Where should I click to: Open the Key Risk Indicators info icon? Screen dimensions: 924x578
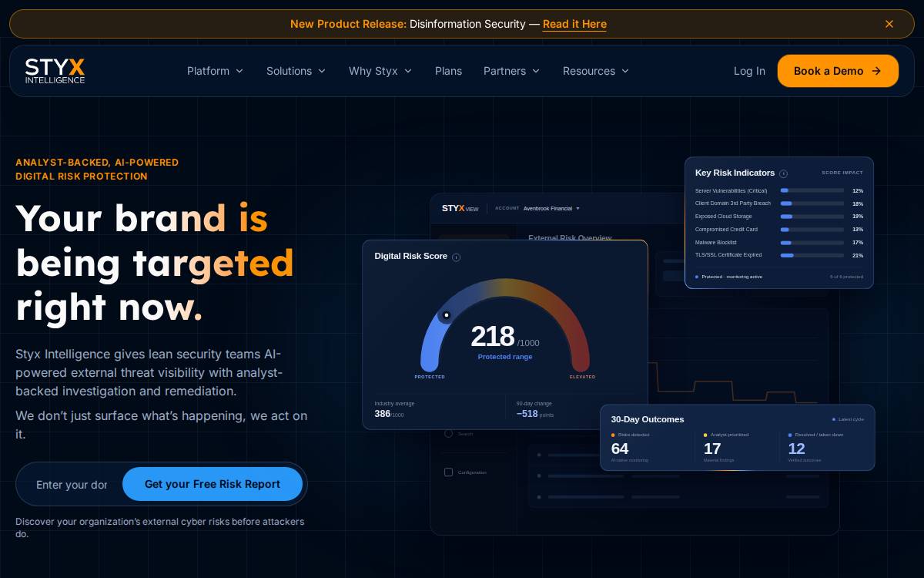pos(783,174)
